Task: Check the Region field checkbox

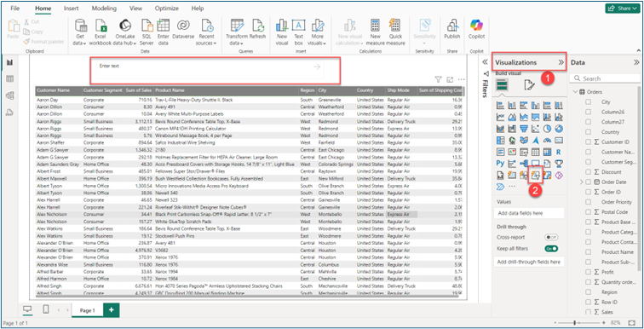Action: tap(588, 292)
